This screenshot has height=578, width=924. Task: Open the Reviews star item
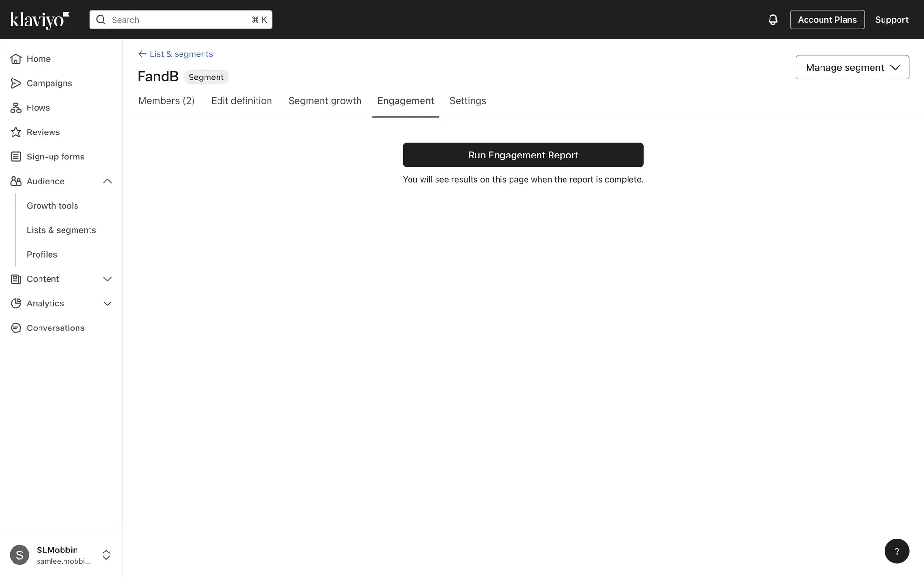point(43,132)
